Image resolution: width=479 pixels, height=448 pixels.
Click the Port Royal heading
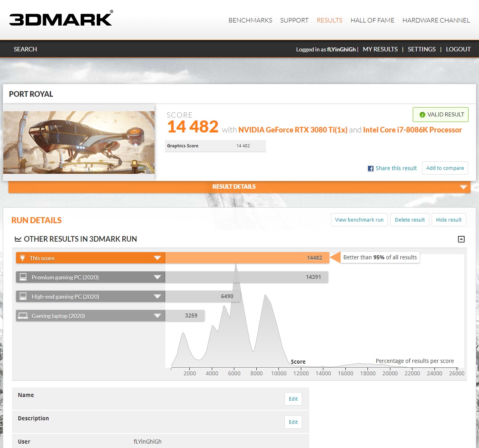(31, 94)
